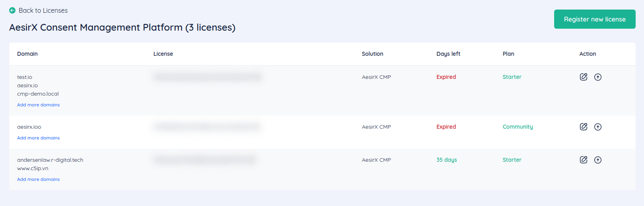This screenshot has height=206, width=644.
Task: Click the Starter plan in the 35 days row
Action: (x=512, y=160)
